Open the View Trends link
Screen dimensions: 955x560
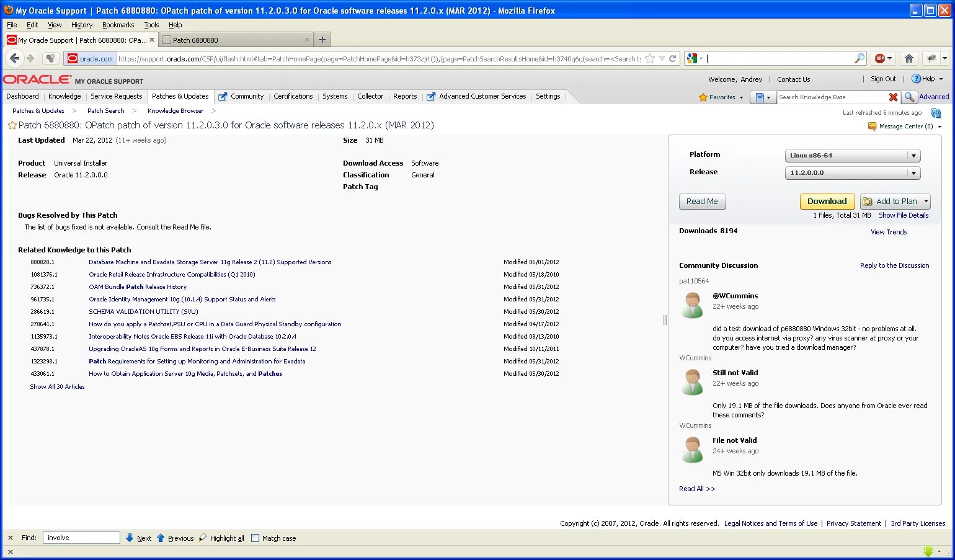pos(889,232)
